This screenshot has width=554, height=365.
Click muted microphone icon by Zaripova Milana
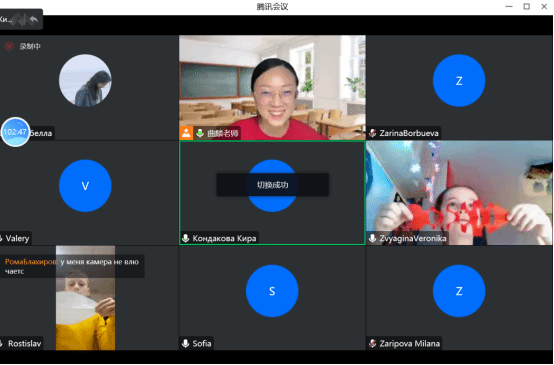pos(373,343)
